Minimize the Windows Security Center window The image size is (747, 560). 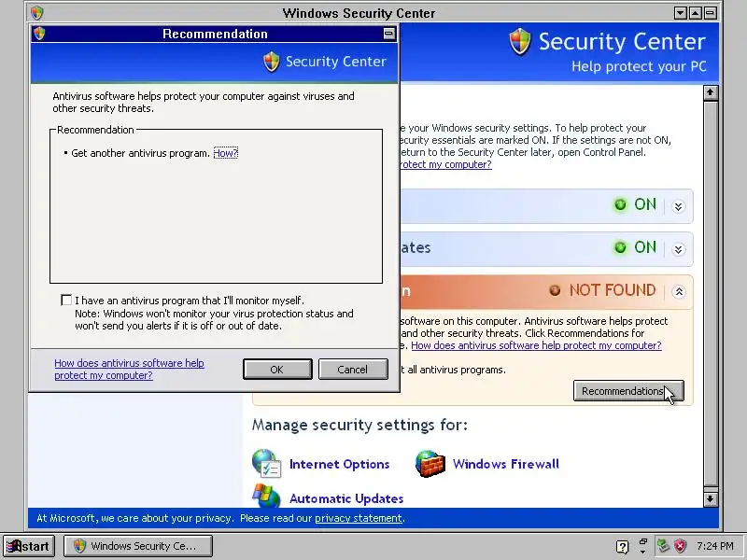pyautogui.click(x=681, y=13)
